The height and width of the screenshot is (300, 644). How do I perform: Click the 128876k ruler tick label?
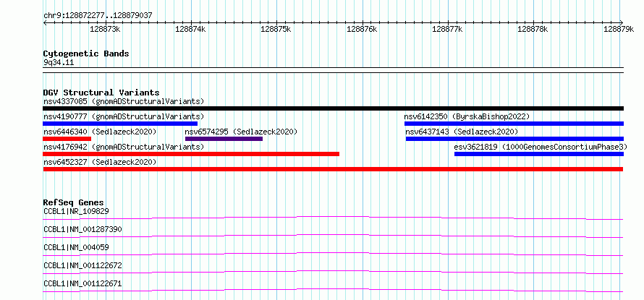coord(362,29)
